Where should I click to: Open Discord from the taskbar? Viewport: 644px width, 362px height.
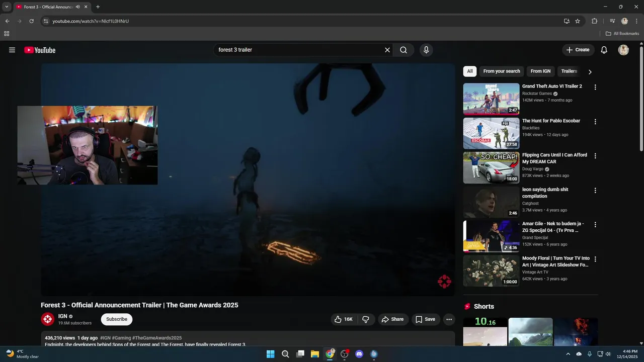[x=359, y=354]
